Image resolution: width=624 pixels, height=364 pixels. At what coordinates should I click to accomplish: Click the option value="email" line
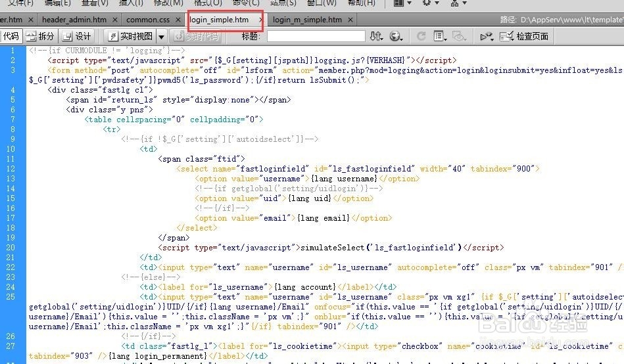pos(293,218)
